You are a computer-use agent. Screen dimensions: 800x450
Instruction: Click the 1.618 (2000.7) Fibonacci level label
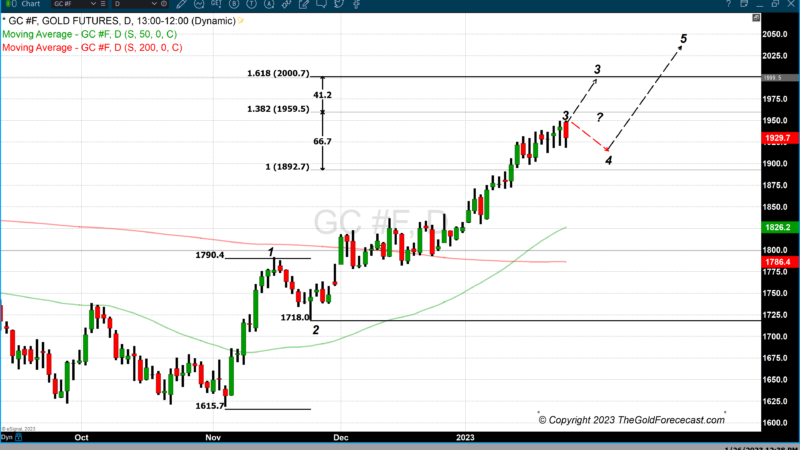click(278, 74)
